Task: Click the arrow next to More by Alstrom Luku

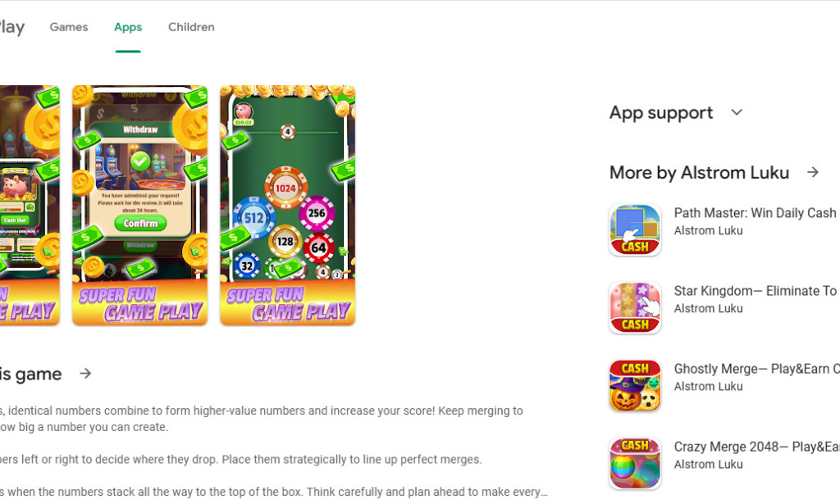Action: pyautogui.click(x=813, y=172)
